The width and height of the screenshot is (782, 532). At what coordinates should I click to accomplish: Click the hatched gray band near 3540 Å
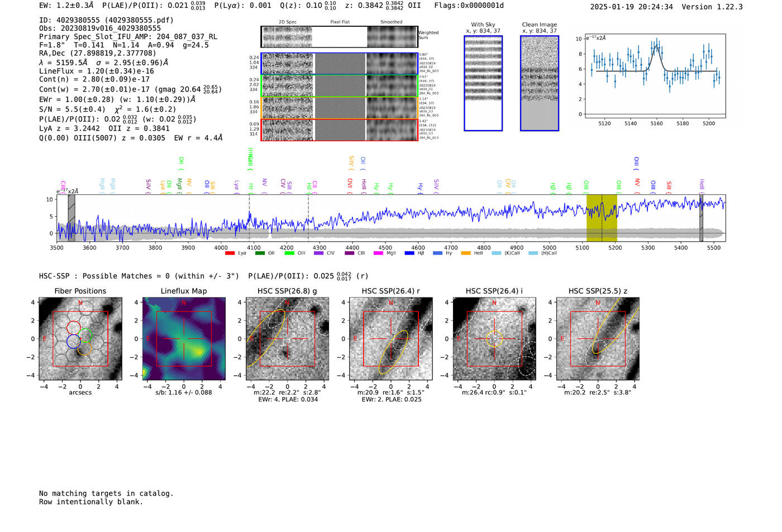(x=71, y=218)
